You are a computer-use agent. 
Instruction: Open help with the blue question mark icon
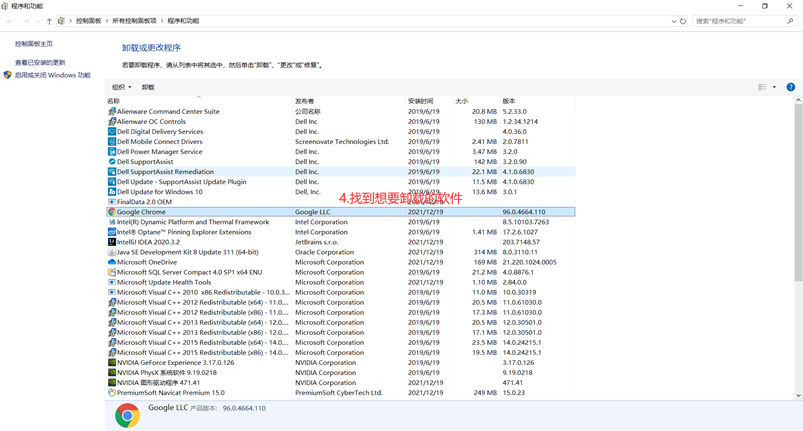click(790, 87)
